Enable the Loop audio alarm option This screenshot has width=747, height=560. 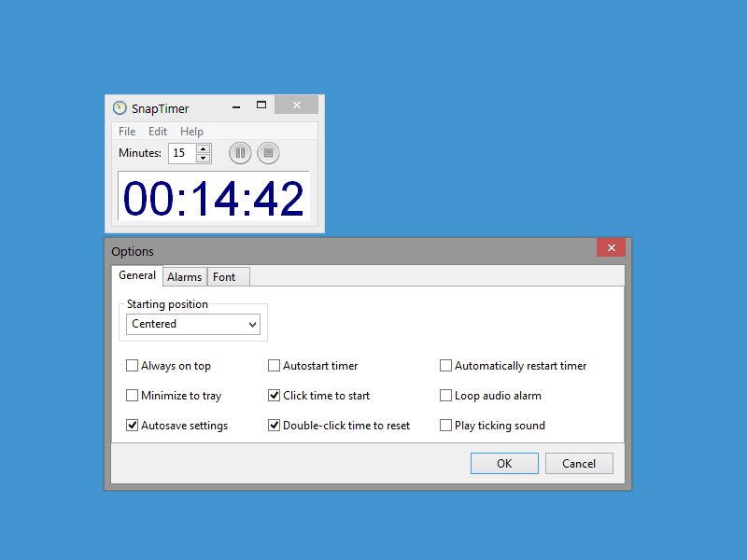[445, 396]
